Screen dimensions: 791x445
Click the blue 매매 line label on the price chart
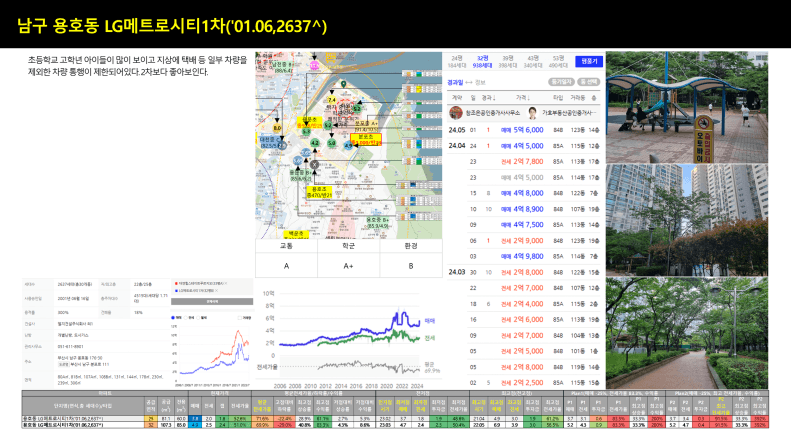point(429,321)
